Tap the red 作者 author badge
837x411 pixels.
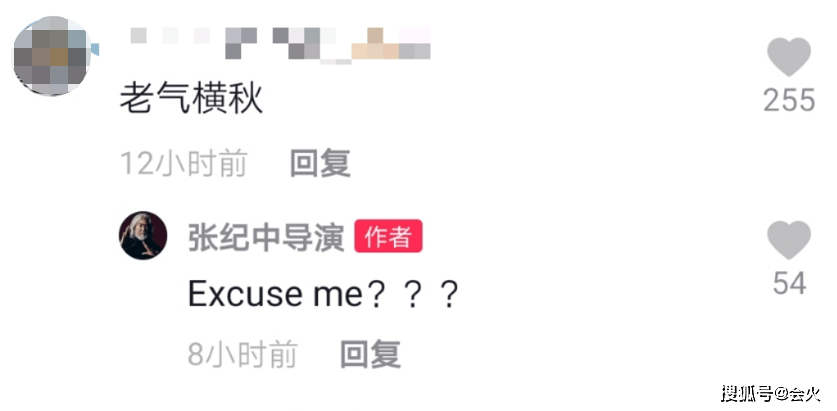point(388,236)
